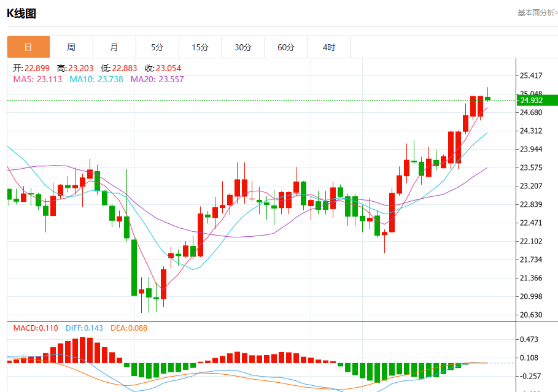Image resolution: width=558 pixels, height=392 pixels.
Task: Open the 5分 interval tab
Action: pyautogui.click(x=157, y=47)
